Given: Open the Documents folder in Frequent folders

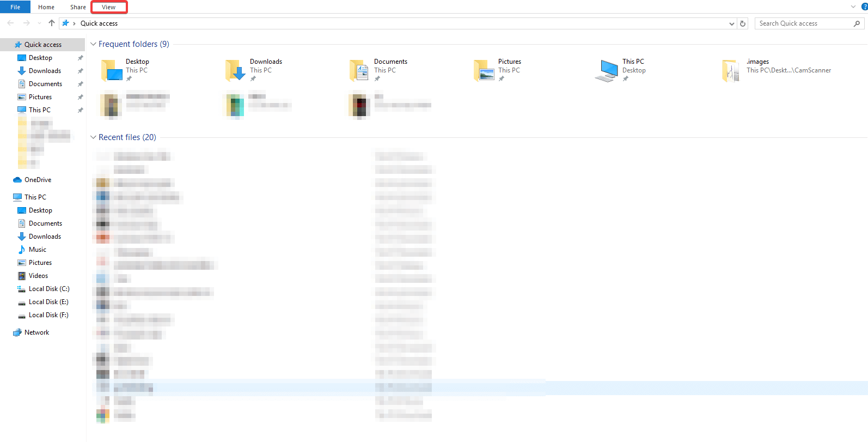Looking at the screenshot, I should pos(360,70).
